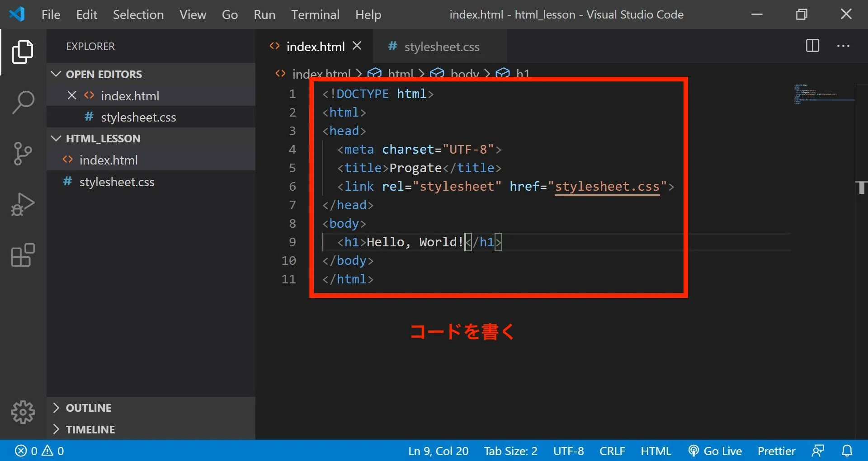Image resolution: width=868 pixels, height=461 pixels.
Task: Start server with Go Live button
Action: 715,451
